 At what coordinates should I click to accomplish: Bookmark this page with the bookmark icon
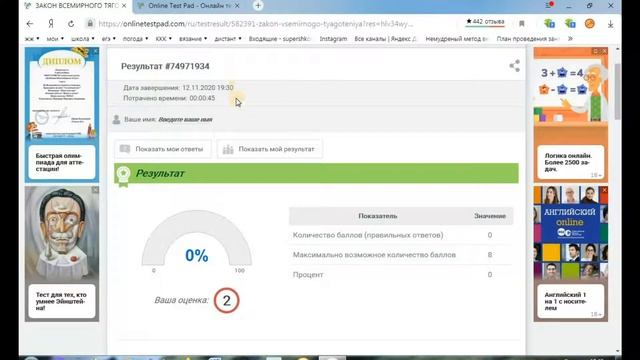click(x=522, y=24)
